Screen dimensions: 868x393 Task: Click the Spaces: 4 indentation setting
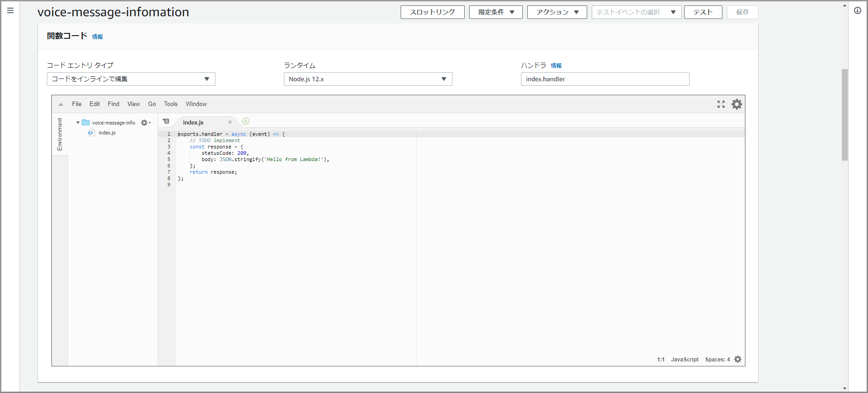(717, 360)
